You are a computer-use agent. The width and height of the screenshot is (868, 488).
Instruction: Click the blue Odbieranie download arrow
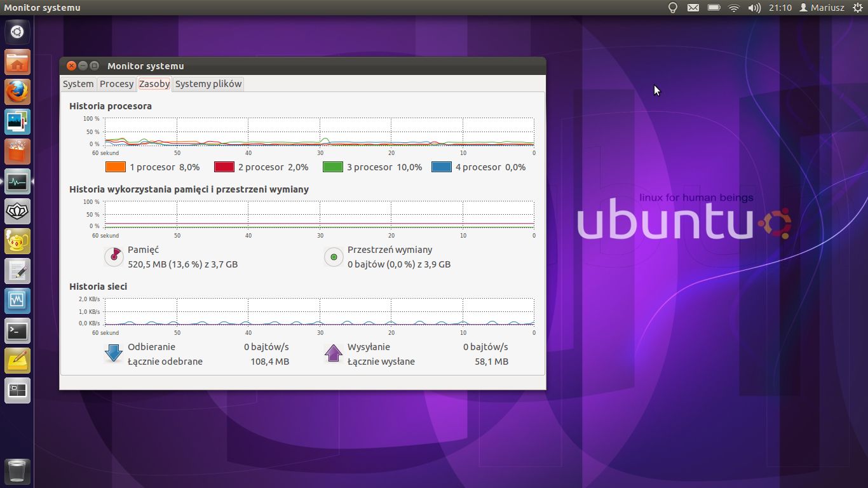point(113,353)
